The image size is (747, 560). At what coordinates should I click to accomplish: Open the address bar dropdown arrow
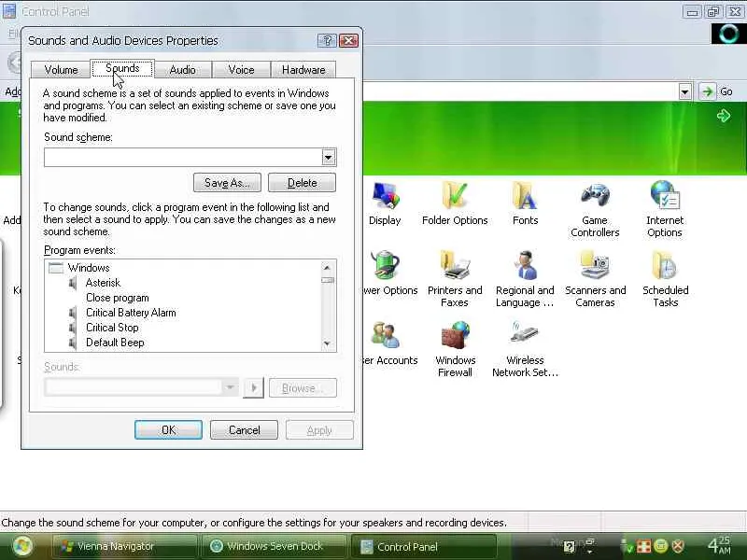point(685,91)
